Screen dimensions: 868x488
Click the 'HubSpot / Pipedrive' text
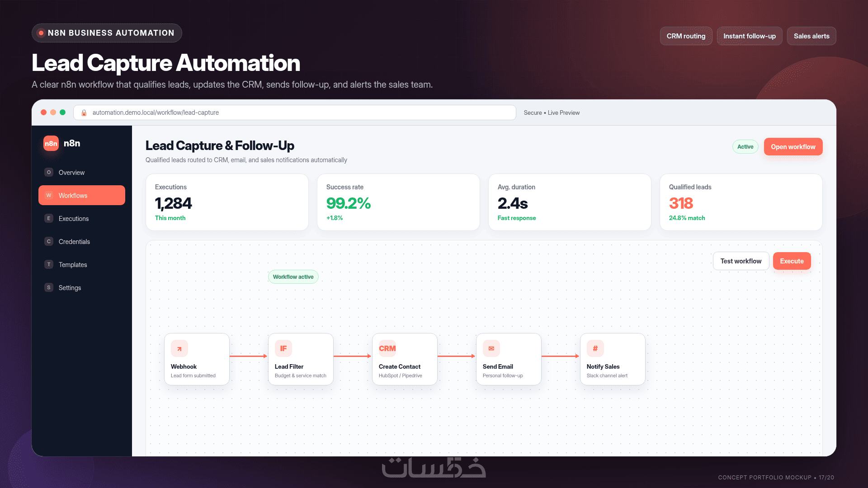[401, 375]
